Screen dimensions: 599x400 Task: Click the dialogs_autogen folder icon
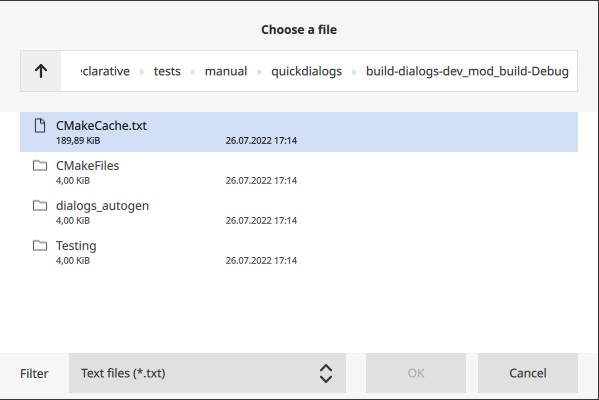(40, 206)
